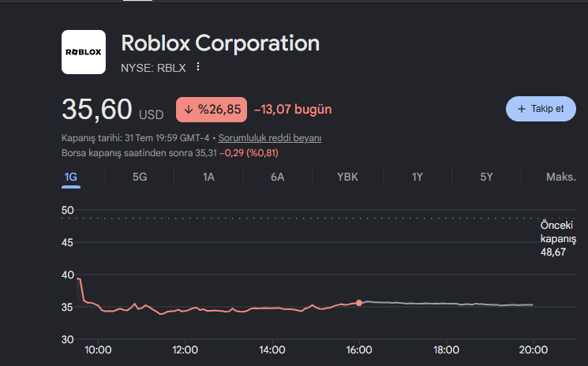This screenshot has width=588, height=366.
Task: Open the three-dot menu beside NYSE: RBLX
Action: 198,67
